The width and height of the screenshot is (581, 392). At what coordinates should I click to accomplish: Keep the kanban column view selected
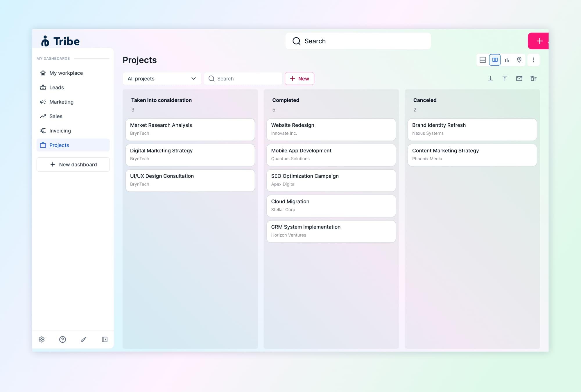coord(495,60)
